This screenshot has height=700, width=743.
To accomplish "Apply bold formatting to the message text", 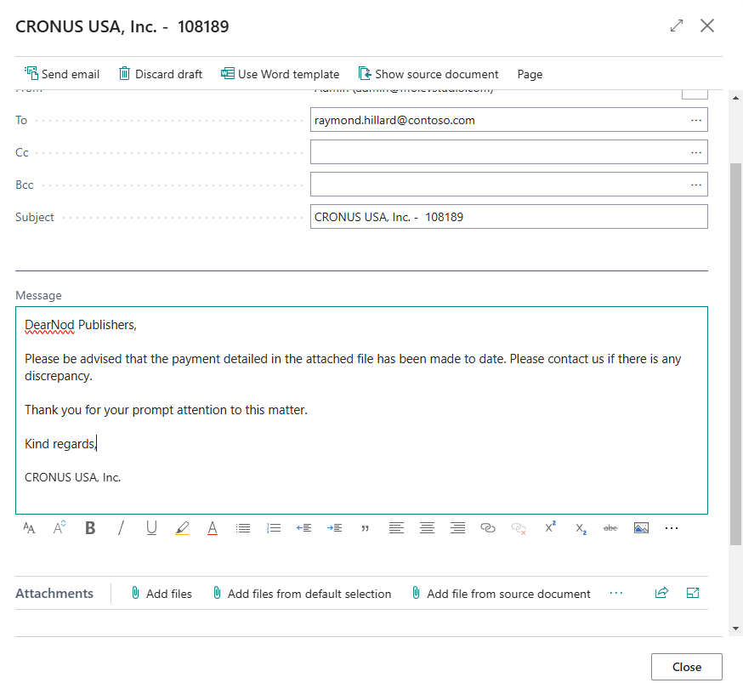I will 89,527.
